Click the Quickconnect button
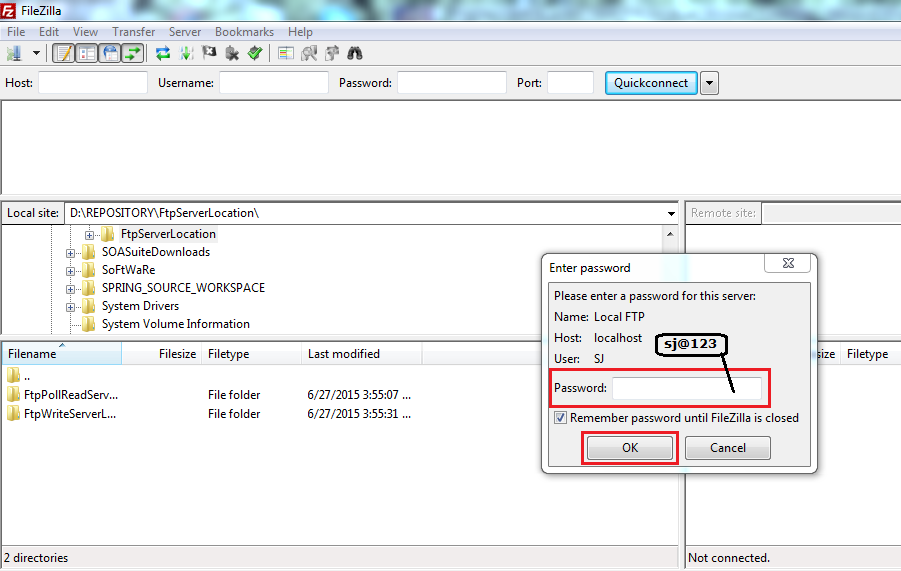 [651, 83]
